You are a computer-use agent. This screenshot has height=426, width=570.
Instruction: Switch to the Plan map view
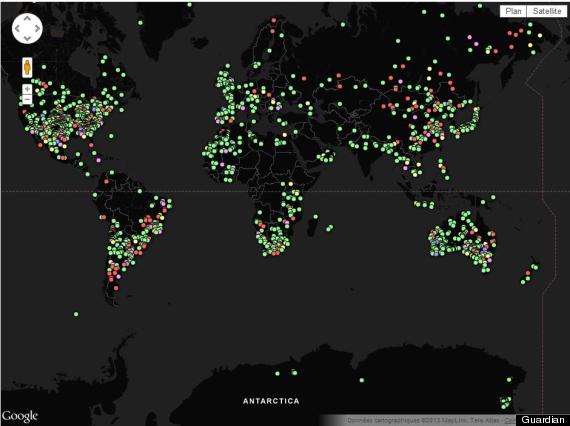coord(513,11)
